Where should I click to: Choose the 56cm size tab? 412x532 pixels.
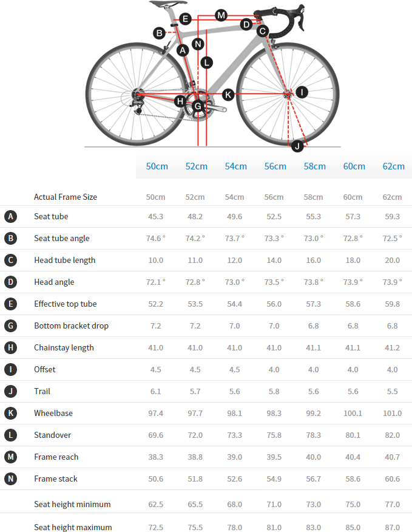[x=275, y=166]
